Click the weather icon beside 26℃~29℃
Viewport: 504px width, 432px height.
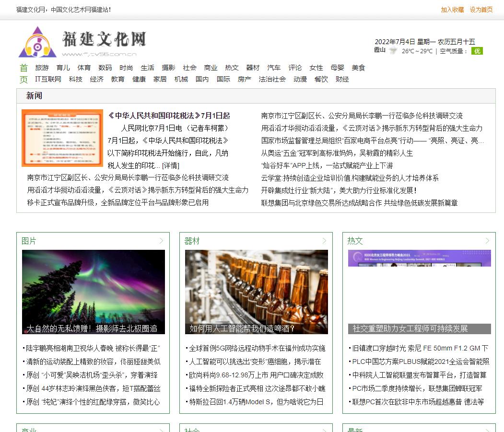pos(393,50)
